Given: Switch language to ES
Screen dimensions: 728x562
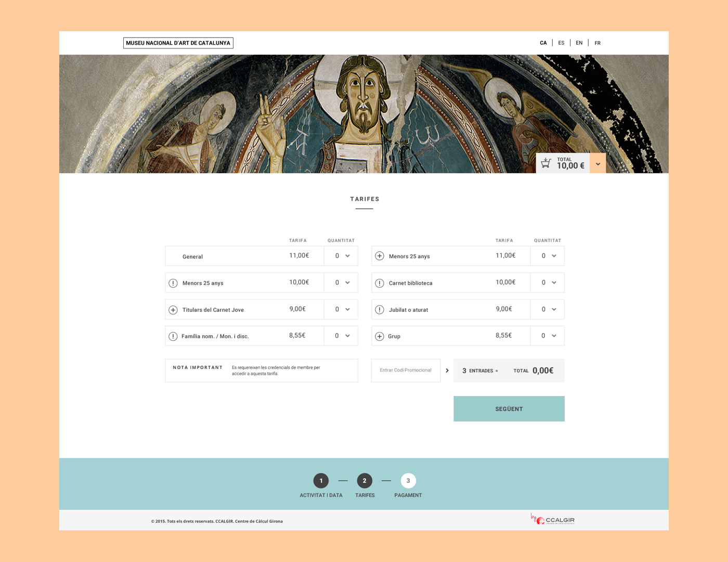Looking at the screenshot, I should click(561, 43).
